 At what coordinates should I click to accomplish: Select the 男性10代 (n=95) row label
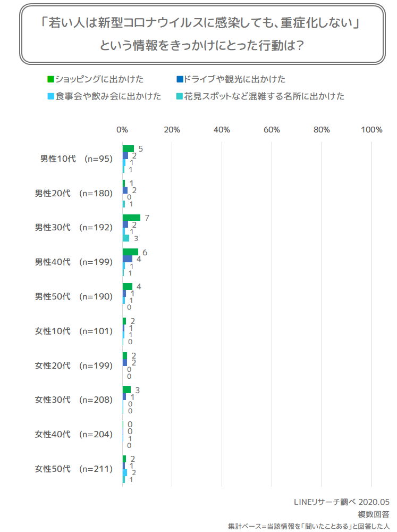[x=77, y=159]
